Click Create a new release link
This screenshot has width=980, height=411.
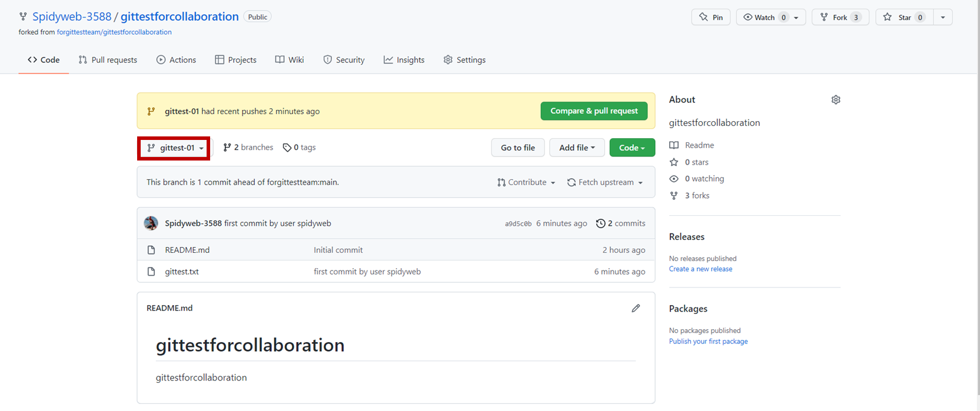(x=700, y=269)
